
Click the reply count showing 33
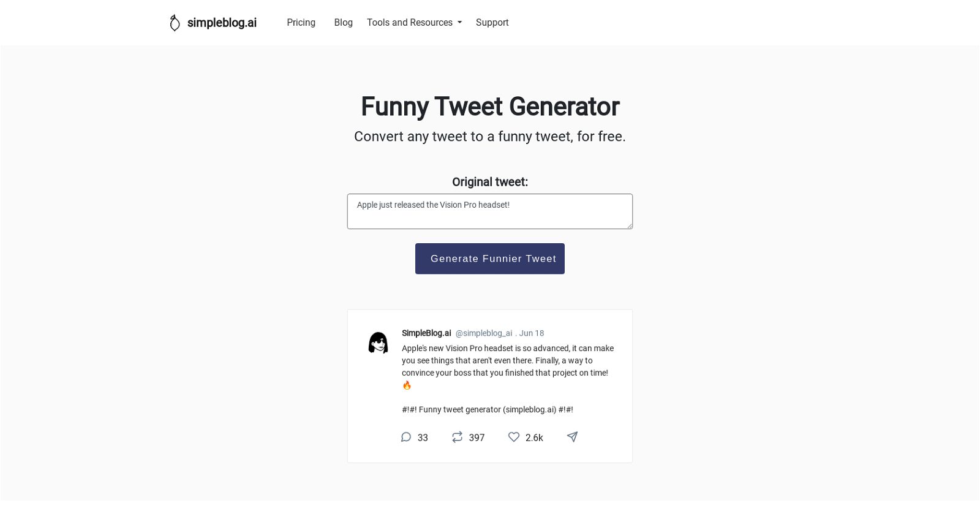pos(422,437)
